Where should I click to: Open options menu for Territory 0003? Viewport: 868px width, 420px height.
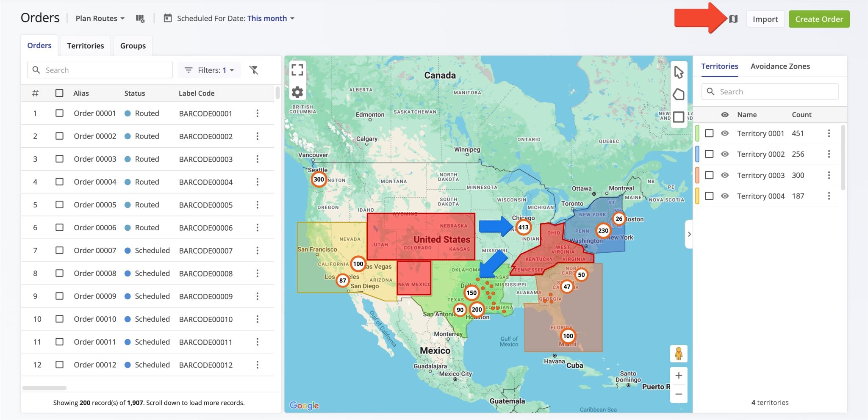point(829,175)
